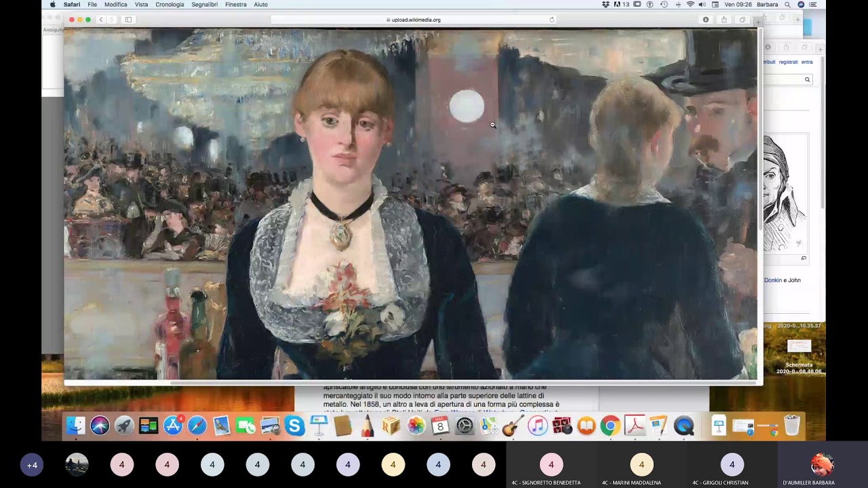Open the Modifica menu
The width and height of the screenshot is (868, 488).
pos(115,4)
